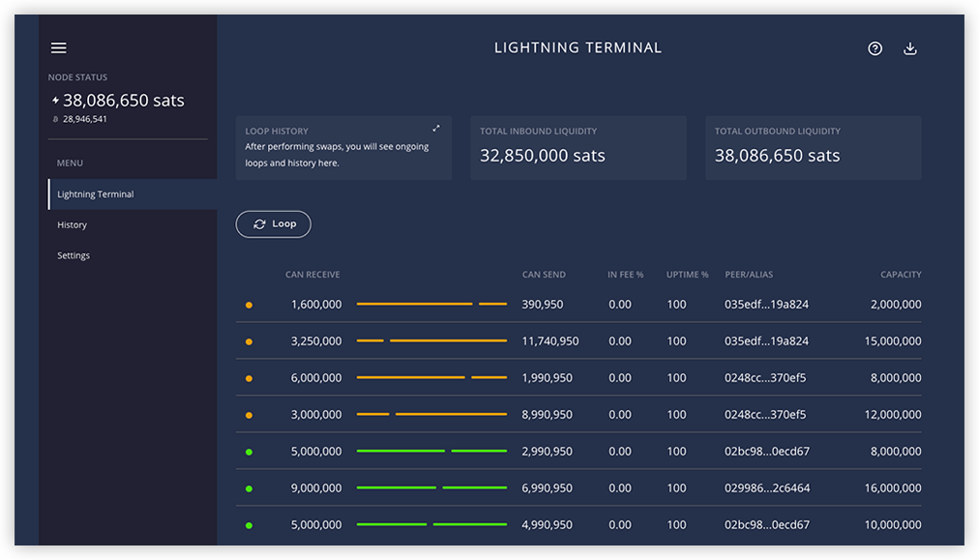Click the orange status dot for 1,600,000 row
Screen dimensions: 979x560
[x=250, y=306]
